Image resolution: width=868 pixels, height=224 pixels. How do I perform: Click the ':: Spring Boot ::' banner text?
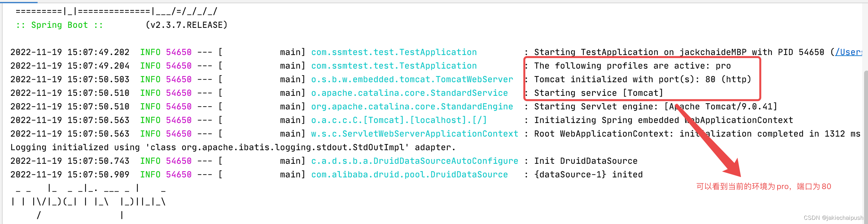[x=59, y=25]
